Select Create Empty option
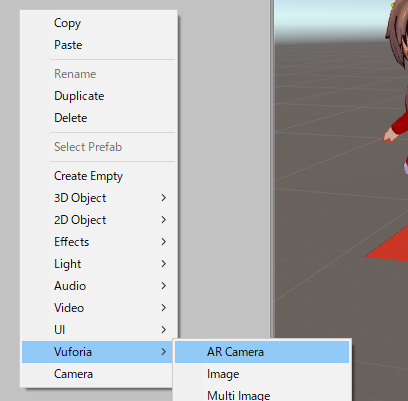 (99, 176)
